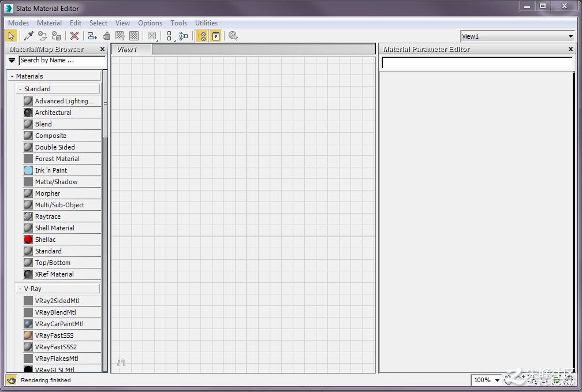Click the XRef Material dark sphere icon
Viewport: 582px width, 392px height.
(28, 274)
